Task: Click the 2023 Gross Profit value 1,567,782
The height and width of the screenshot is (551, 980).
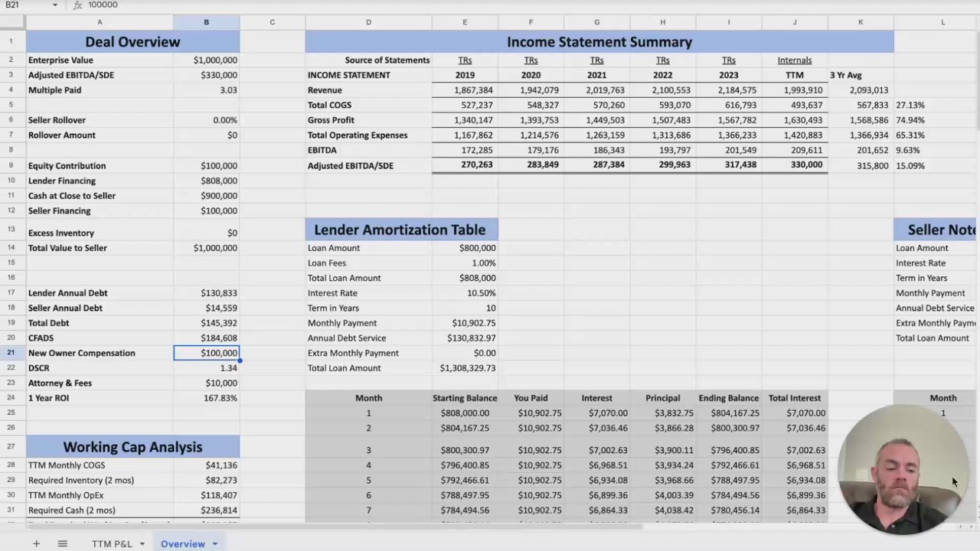Action: tap(728, 120)
